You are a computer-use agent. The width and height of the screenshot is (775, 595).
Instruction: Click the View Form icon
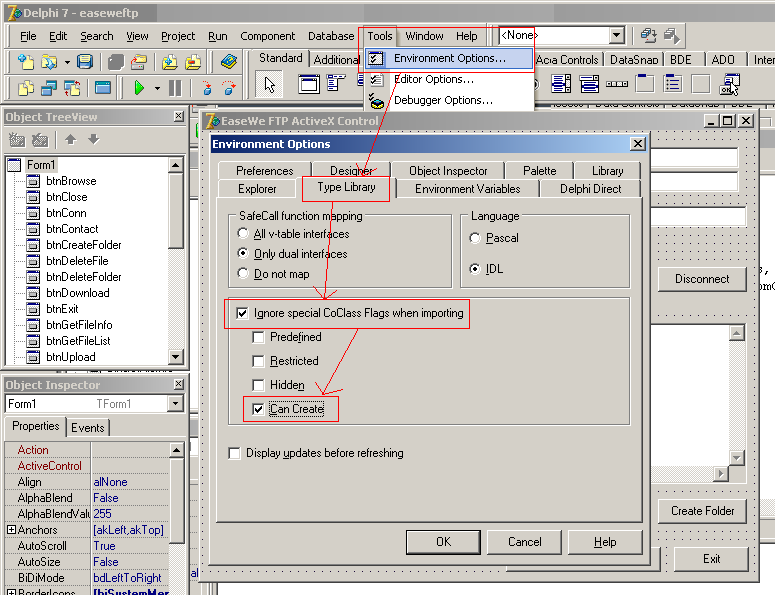(49, 88)
